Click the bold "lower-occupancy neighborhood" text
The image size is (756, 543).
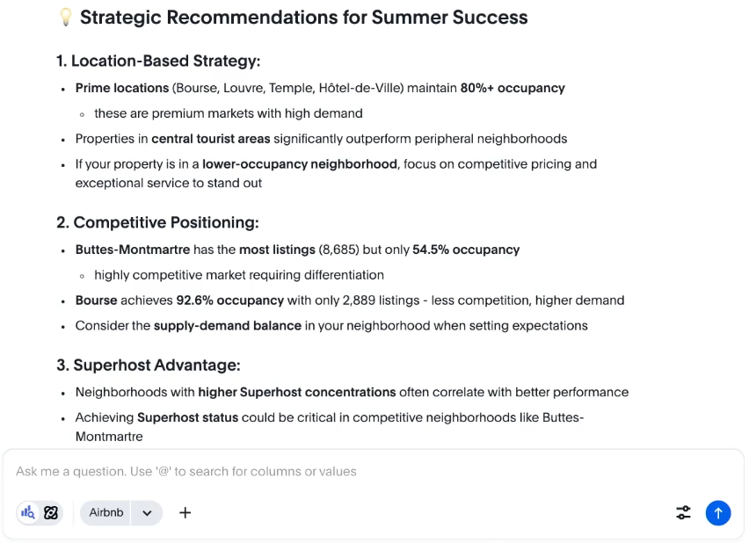[299, 164]
